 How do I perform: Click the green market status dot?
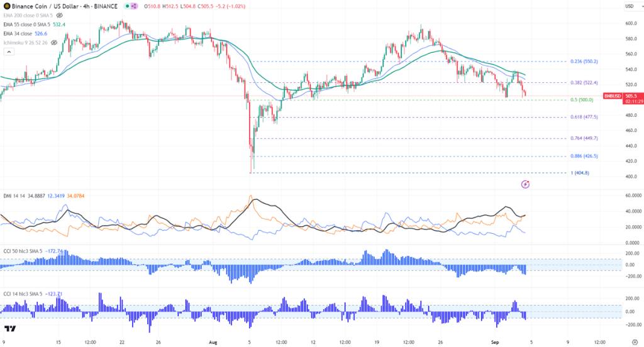pyautogui.click(x=128, y=6)
